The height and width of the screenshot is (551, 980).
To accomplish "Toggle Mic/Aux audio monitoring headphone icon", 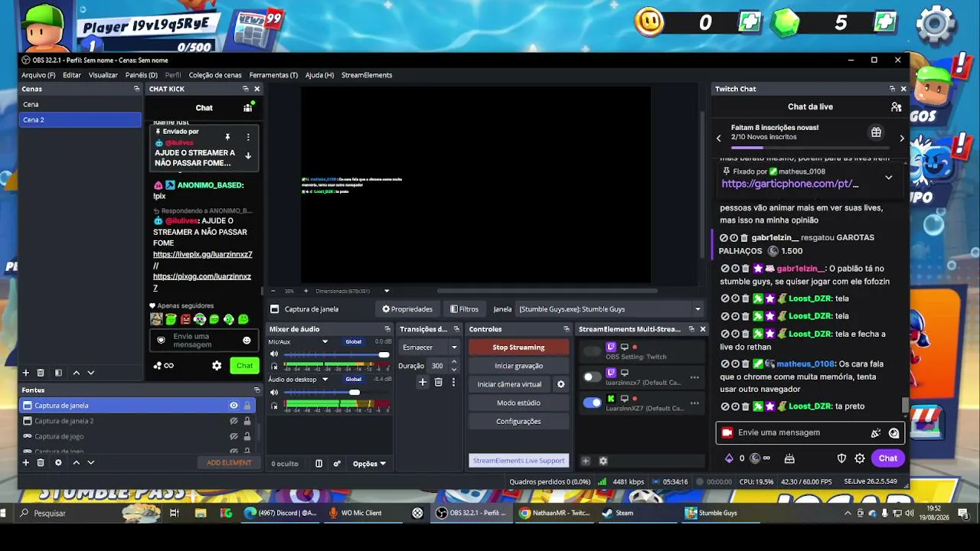I will 274,367.
